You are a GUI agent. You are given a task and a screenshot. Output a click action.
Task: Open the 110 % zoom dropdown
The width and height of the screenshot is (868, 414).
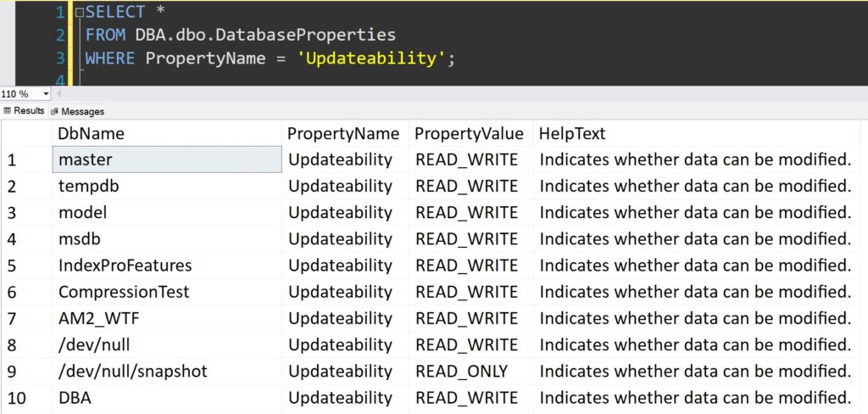(x=46, y=93)
